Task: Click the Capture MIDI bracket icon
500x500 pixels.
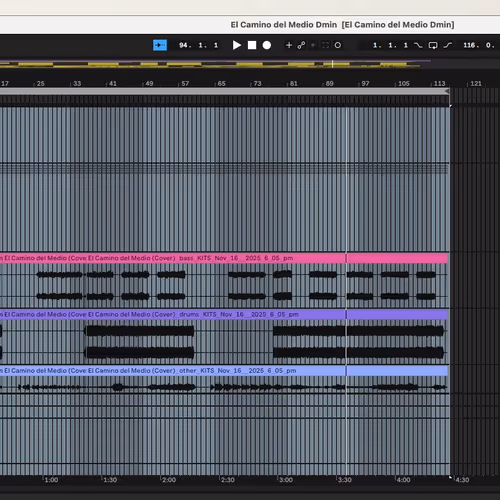Action: pos(325,45)
